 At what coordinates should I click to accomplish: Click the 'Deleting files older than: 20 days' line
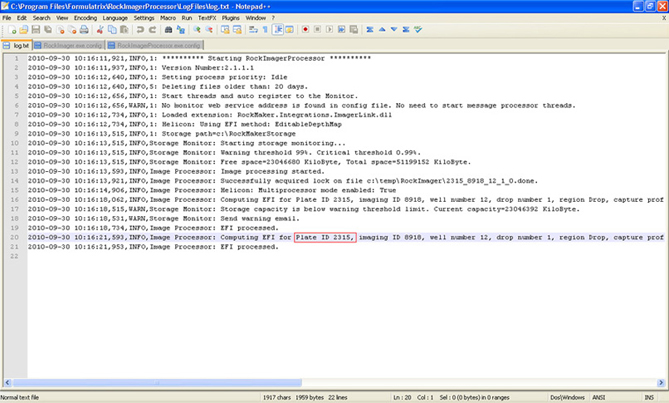click(x=168, y=87)
